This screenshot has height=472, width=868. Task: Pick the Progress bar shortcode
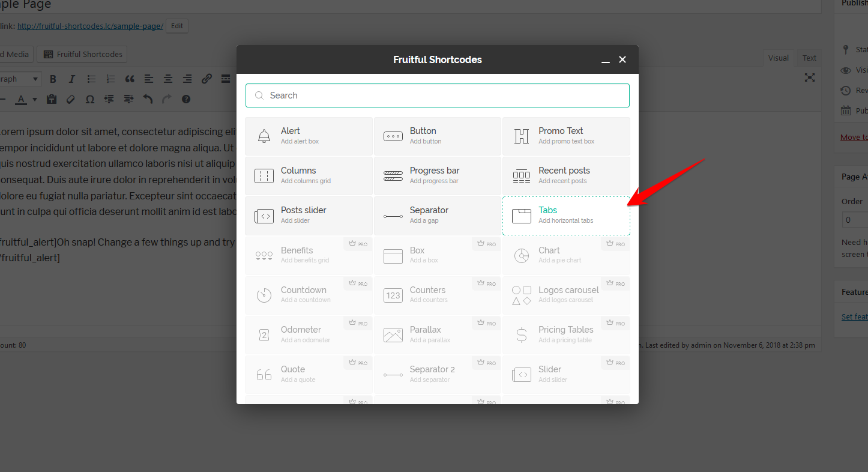(x=438, y=176)
